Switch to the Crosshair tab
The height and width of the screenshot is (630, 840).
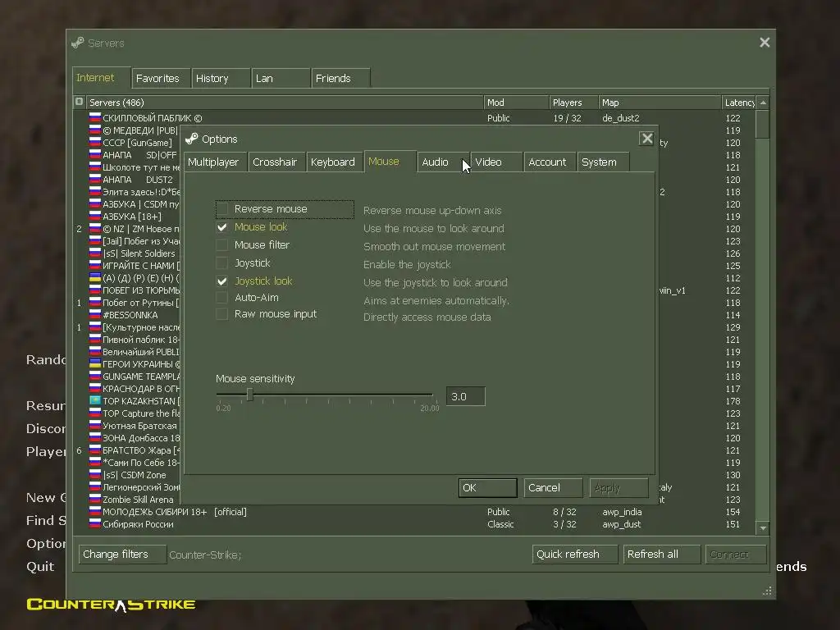click(x=276, y=162)
